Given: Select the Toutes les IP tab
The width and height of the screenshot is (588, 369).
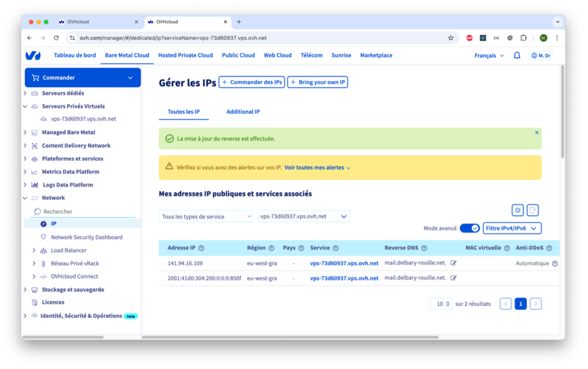Looking at the screenshot, I should point(183,112).
